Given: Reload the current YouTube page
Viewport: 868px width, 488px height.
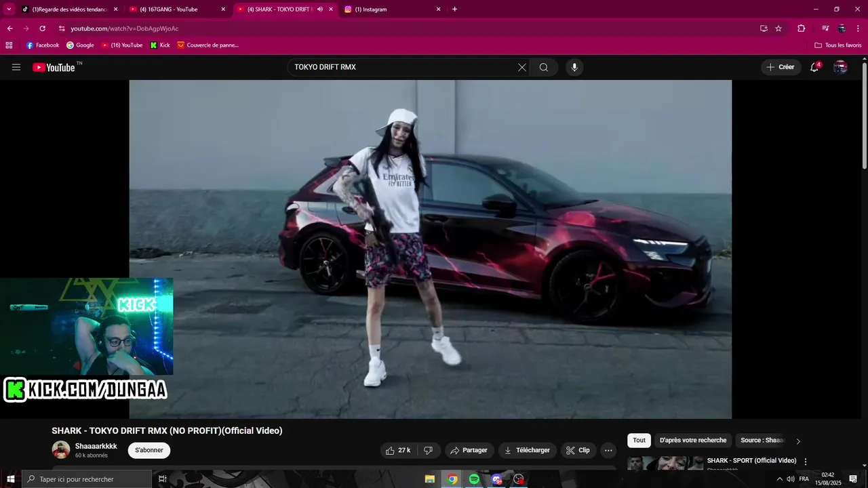Looking at the screenshot, I should pyautogui.click(x=42, y=28).
